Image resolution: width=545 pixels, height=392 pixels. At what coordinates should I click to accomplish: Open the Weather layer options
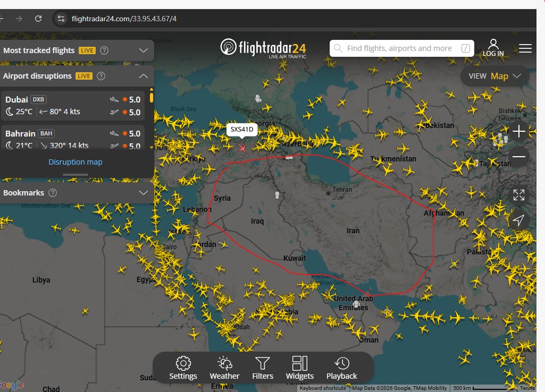pyautogui.click(x=224, y=368)
